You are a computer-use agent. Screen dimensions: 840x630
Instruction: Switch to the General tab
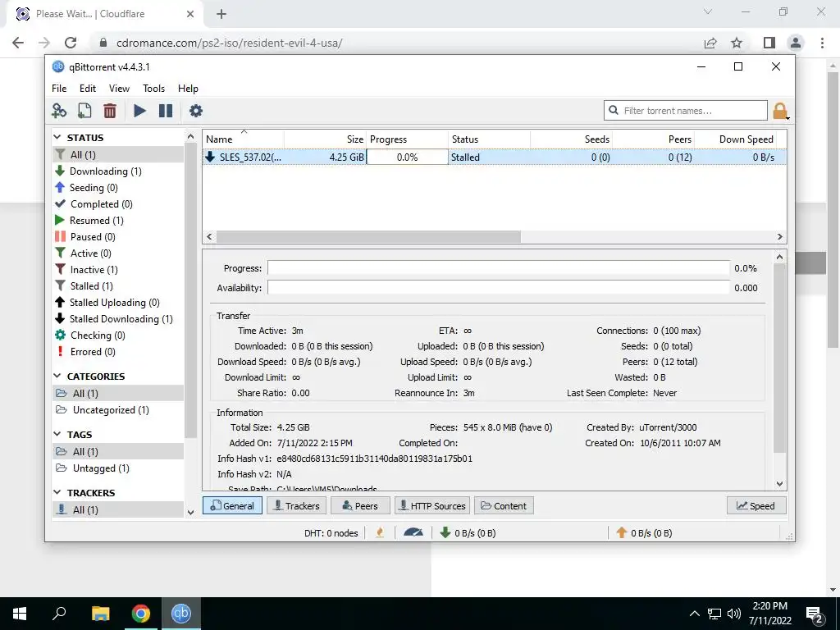[232, 505]
